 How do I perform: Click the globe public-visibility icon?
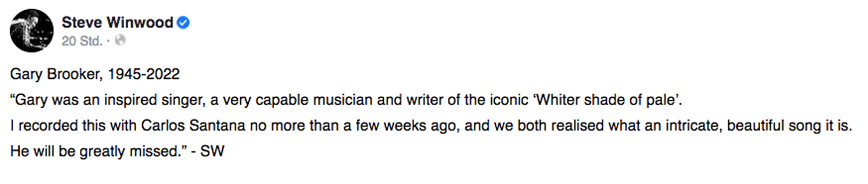[120, 40]
